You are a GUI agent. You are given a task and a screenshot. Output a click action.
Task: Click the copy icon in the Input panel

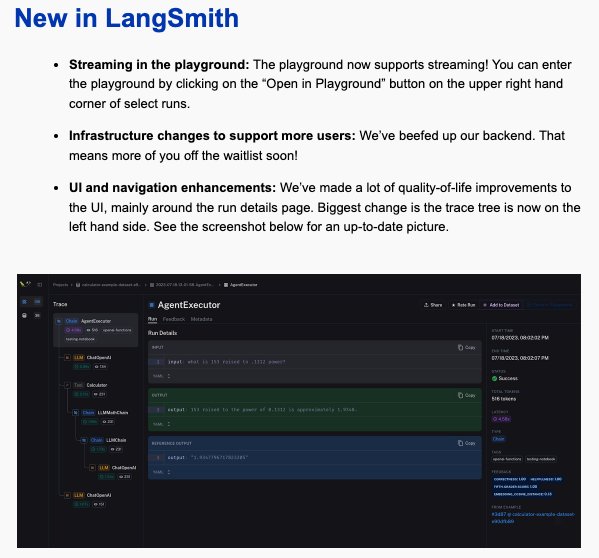tap(460, 347)
